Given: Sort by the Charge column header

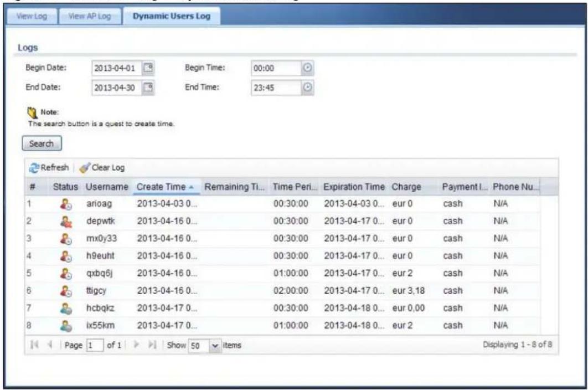Looking at the screenshot, I should [414, 187].
